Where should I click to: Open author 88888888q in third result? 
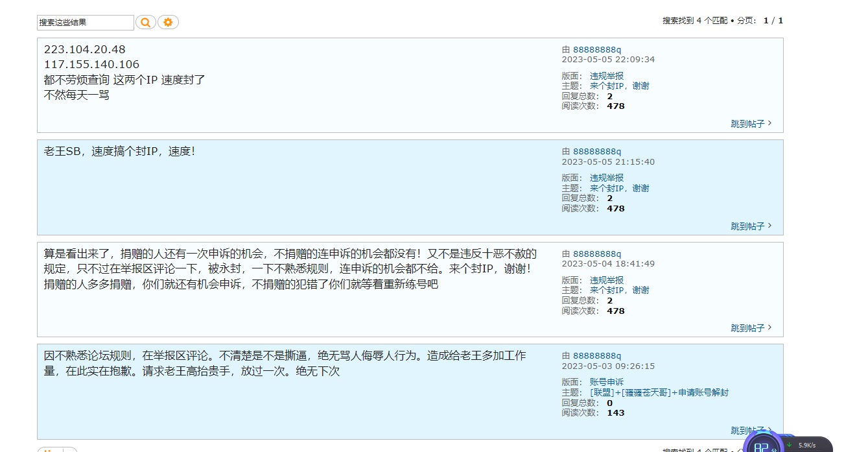pyautogui.click(x=596, y=254)
